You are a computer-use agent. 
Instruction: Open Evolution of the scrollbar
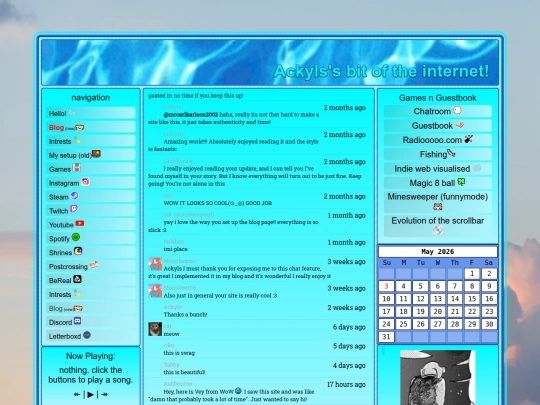click(x=438, y=226)
